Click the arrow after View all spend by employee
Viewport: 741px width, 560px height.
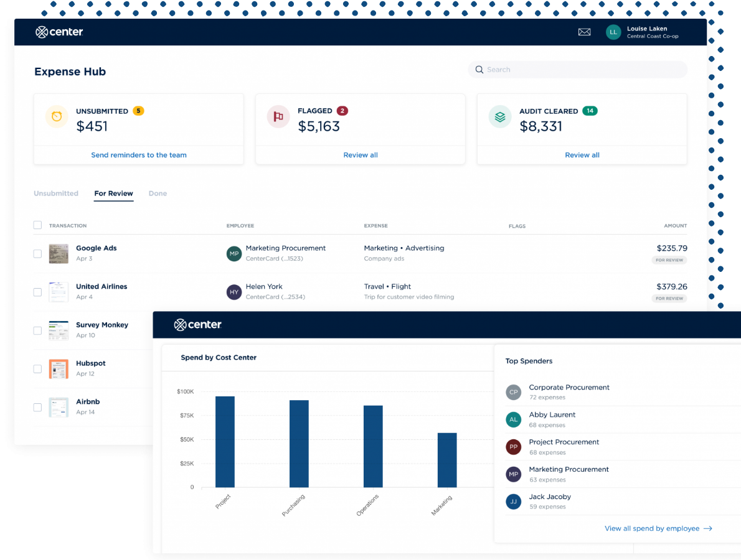tap(707, 528)
